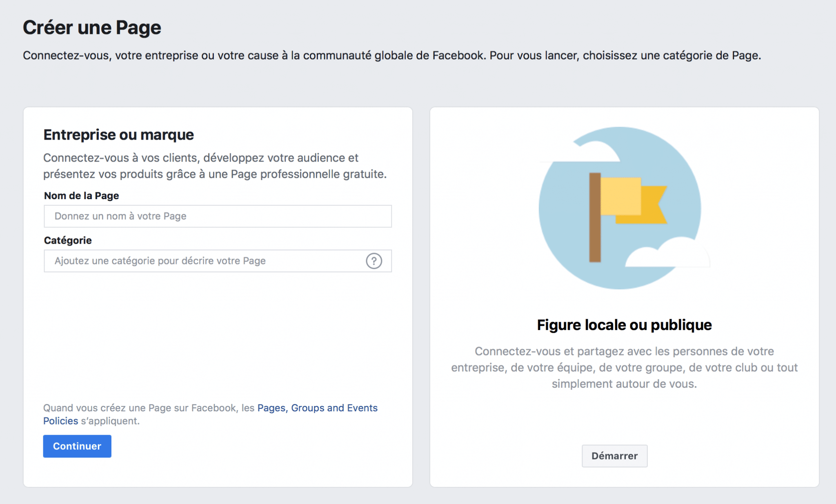Click the brown flag pole in the illustration
The image size is (836, 504).
pos(595,217)
